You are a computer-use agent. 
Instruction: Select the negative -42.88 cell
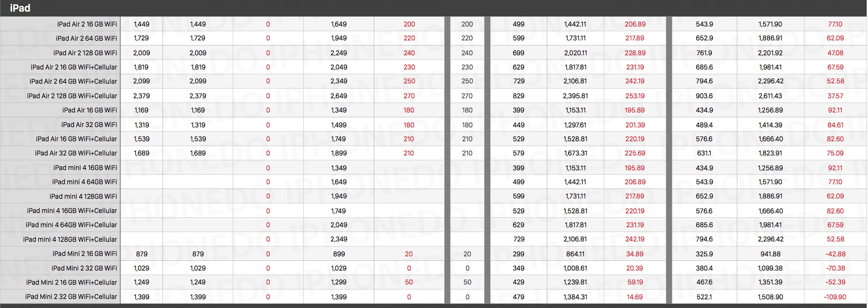coord(835,254)
